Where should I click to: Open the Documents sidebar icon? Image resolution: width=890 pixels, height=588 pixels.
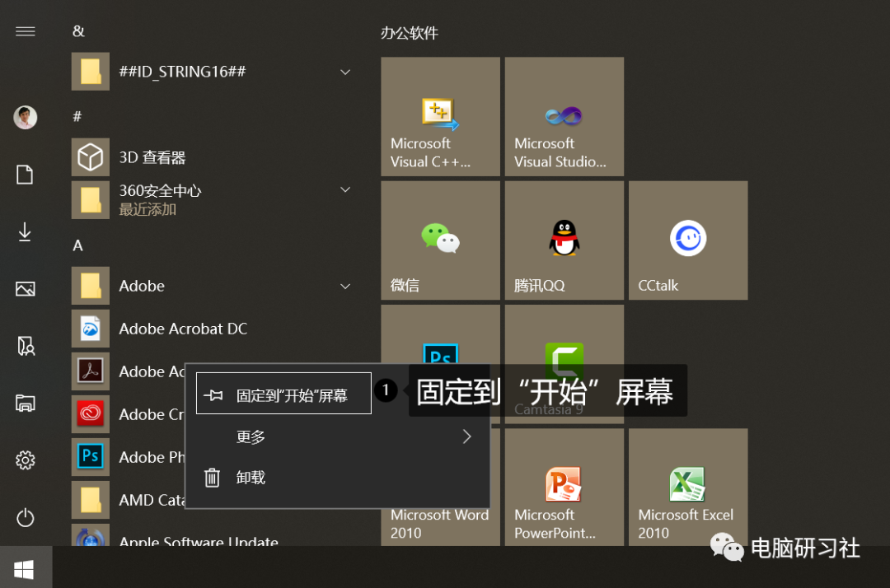point(25,175)
